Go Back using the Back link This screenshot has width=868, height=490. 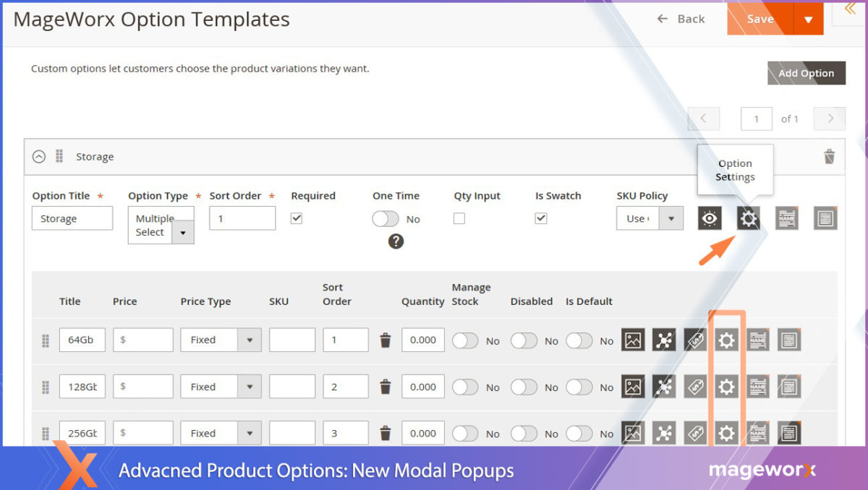(x=681, y=19)
